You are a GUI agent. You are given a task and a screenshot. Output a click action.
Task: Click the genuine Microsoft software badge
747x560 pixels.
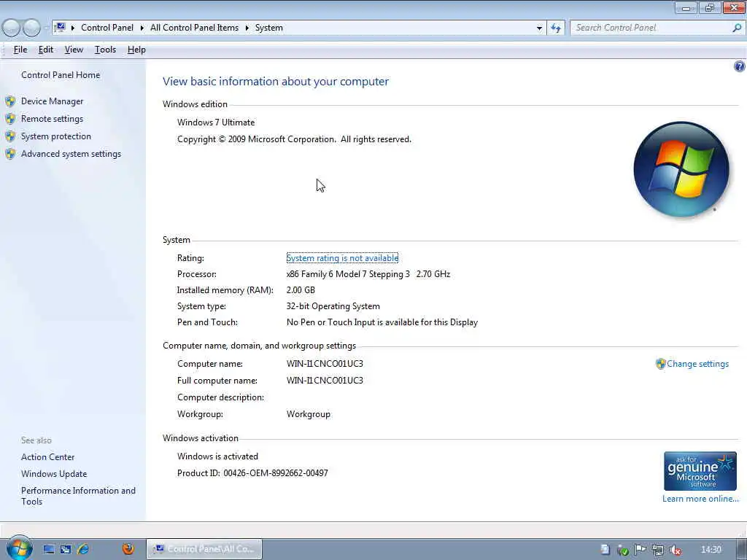(x=700, y=471)
